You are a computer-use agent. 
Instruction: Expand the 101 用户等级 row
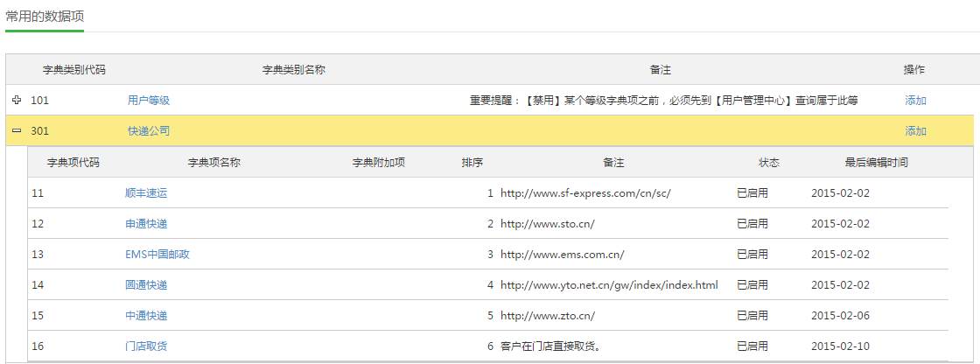[x=17, y=100]
